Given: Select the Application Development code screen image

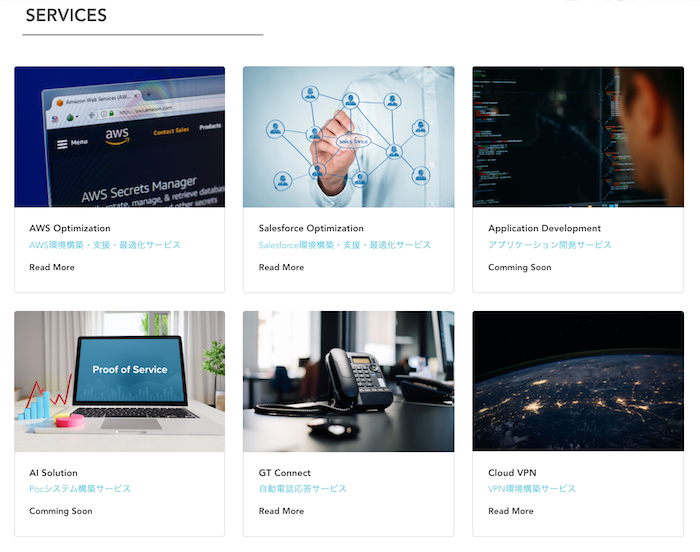Looking at the screenshot, I should tap(577, 137).
